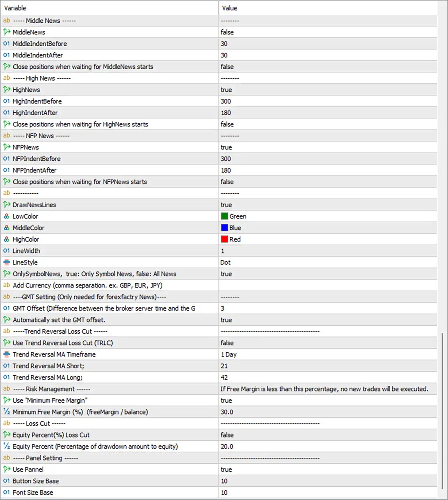Image resolution: width=448 pixels, height=500 pixels.
Task: Click the vertical scrollbar thumb
Action: pyautogui.click(x=442, y=411)
